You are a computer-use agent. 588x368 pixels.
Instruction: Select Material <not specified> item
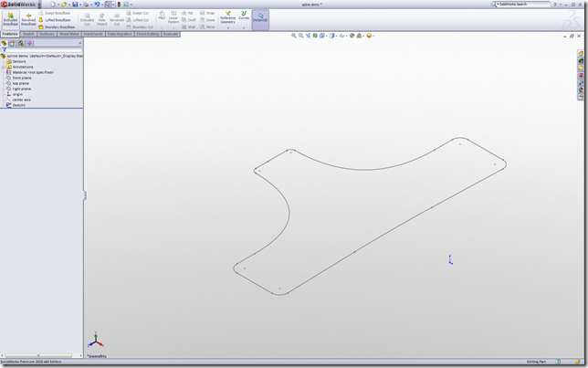pyautogui.click(x=30, y=72)
